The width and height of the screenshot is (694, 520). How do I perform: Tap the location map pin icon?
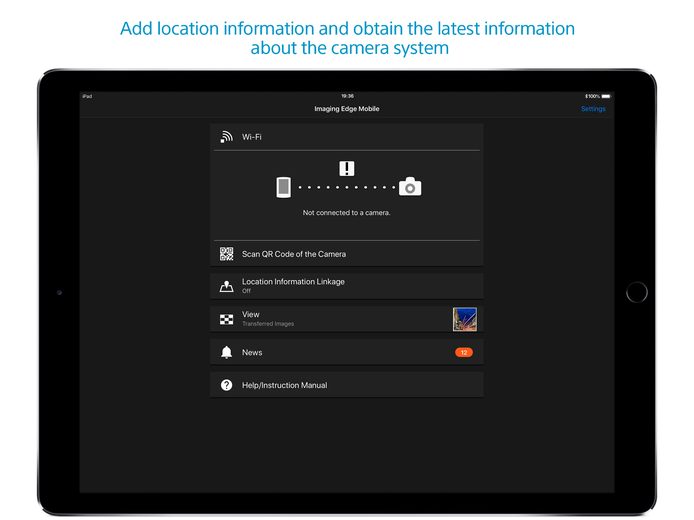227,286
